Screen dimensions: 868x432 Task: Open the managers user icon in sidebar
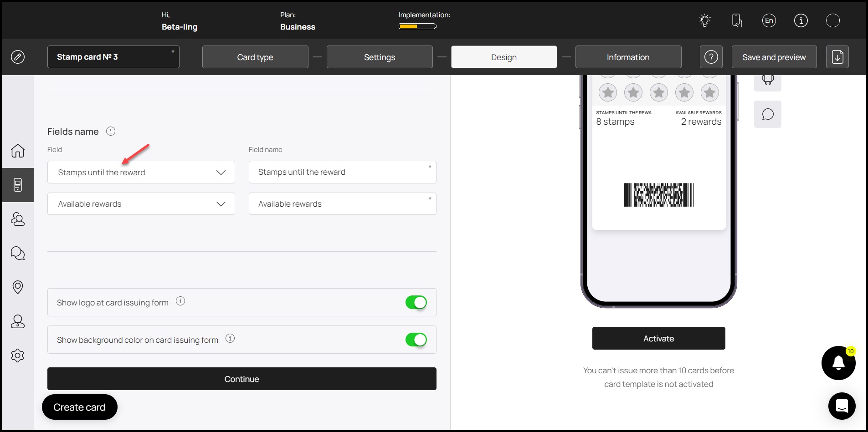click(x=18, y=321)
